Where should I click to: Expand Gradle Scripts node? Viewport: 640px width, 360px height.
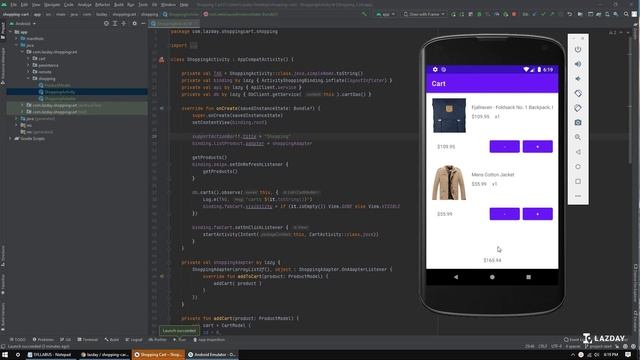click(11, 138)
